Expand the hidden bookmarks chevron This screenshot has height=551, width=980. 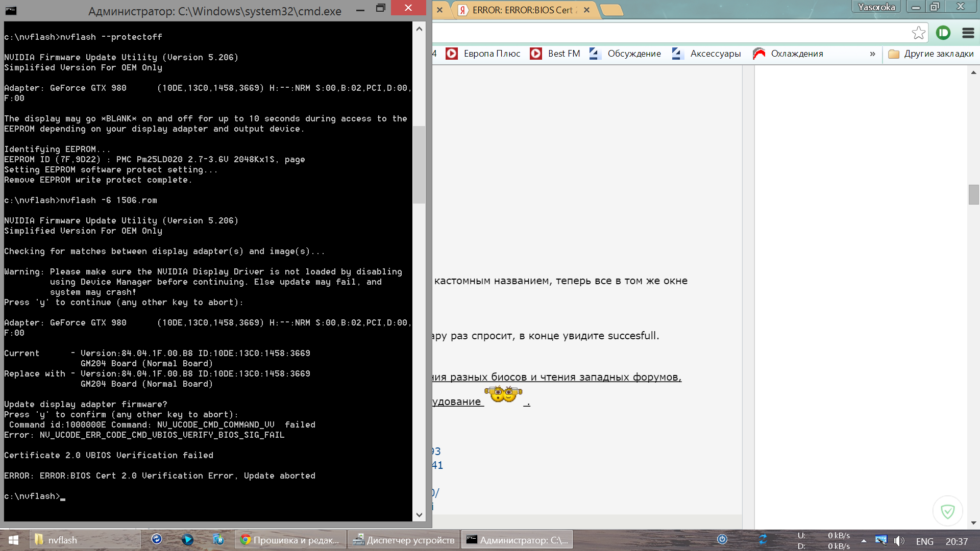(872, 54)
